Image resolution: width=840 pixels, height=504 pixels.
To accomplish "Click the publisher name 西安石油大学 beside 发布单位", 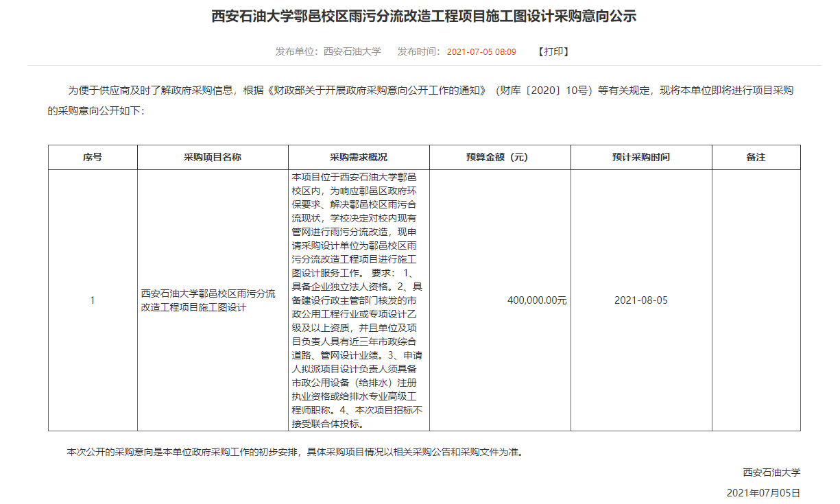I will point(352,51).
